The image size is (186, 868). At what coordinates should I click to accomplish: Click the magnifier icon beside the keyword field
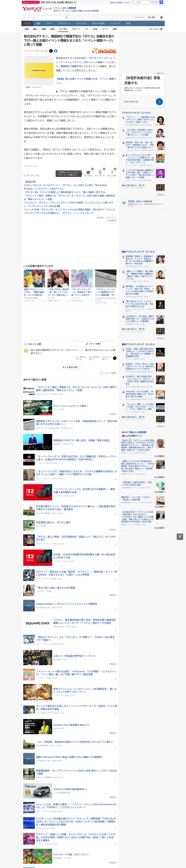[66, 18]
